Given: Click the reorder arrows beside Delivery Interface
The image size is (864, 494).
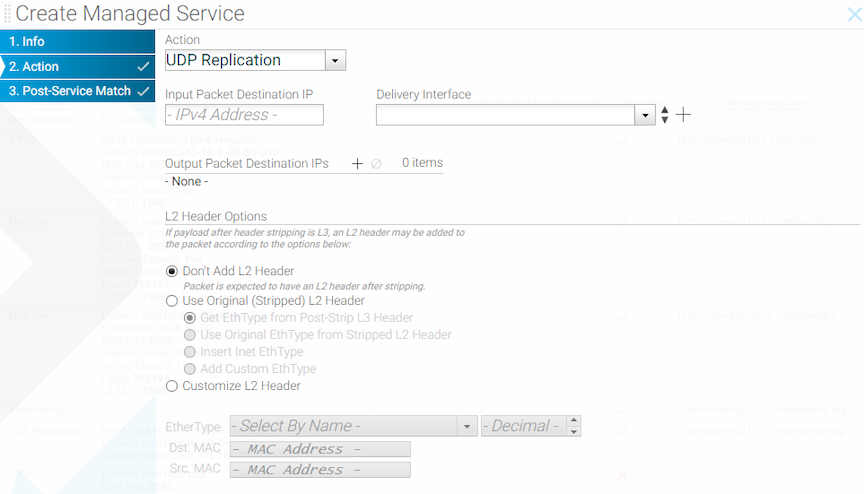Looking at the screenshot, I should [x=665, y=115].
